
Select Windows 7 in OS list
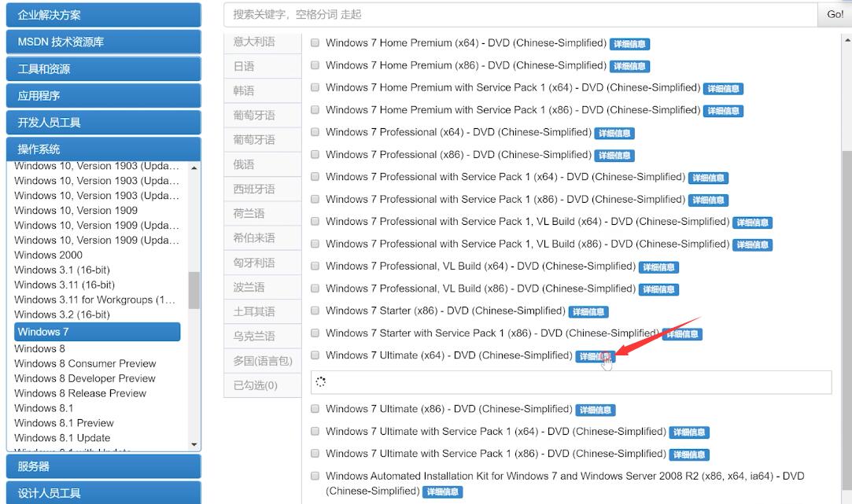(x=98, y=332)
